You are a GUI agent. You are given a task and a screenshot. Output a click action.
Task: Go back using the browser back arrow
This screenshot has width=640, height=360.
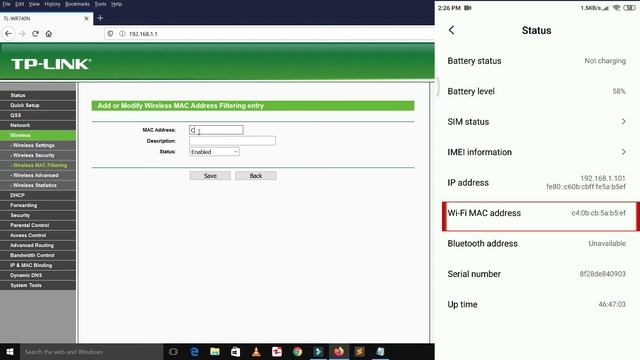(9, 34)
